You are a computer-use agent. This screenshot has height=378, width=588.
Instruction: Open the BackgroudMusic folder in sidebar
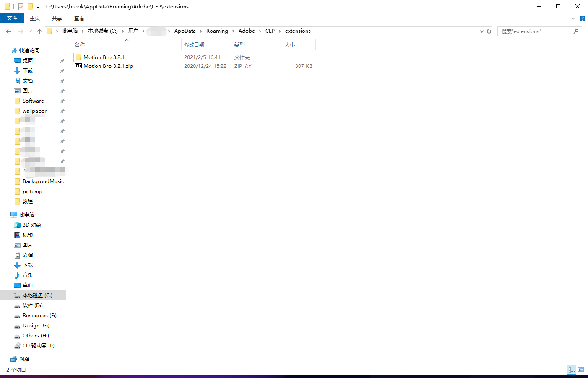point(43,181)
